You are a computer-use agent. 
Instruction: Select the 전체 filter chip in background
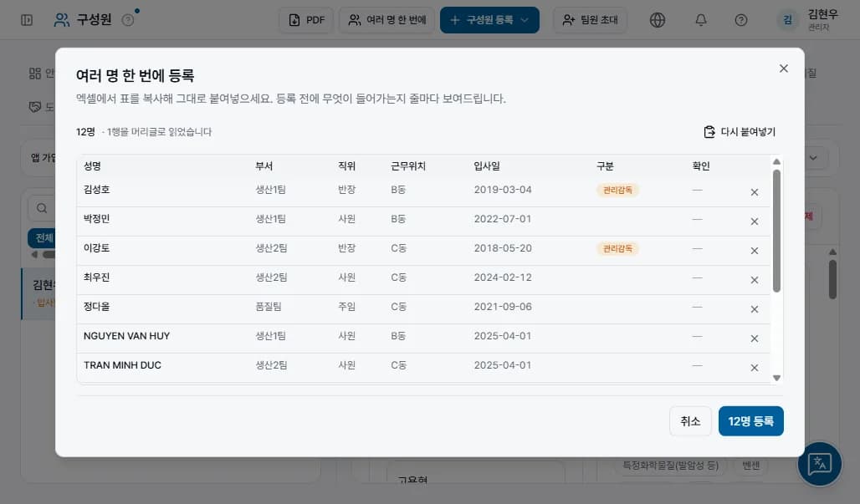pos(44,237)
